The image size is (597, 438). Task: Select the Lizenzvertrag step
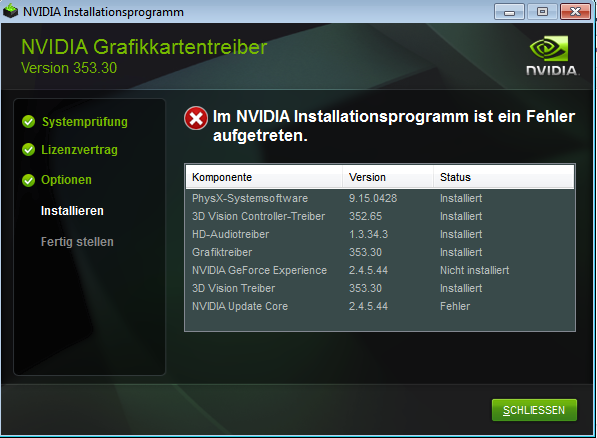click(79, 150)
